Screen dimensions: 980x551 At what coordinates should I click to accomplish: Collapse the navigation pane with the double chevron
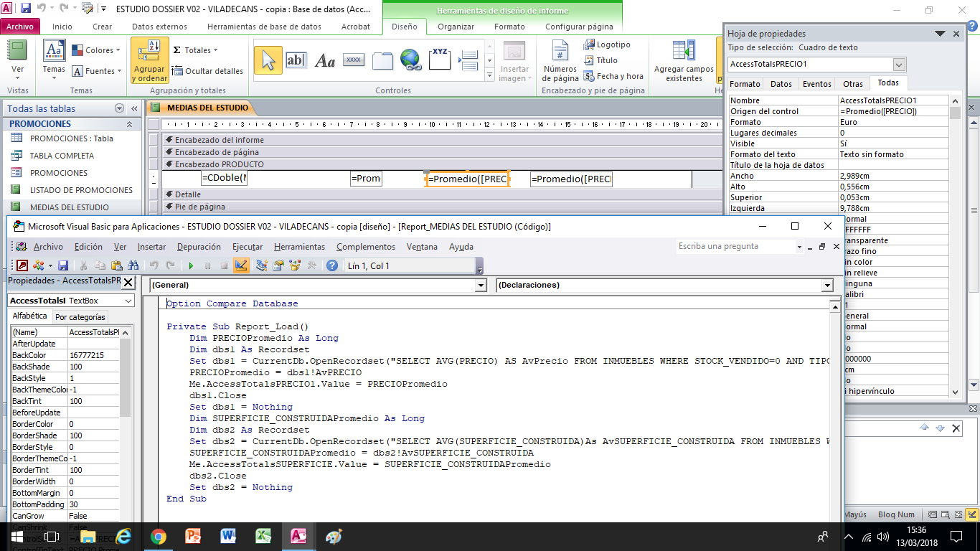pyautogui.click(x=134, y=108)
